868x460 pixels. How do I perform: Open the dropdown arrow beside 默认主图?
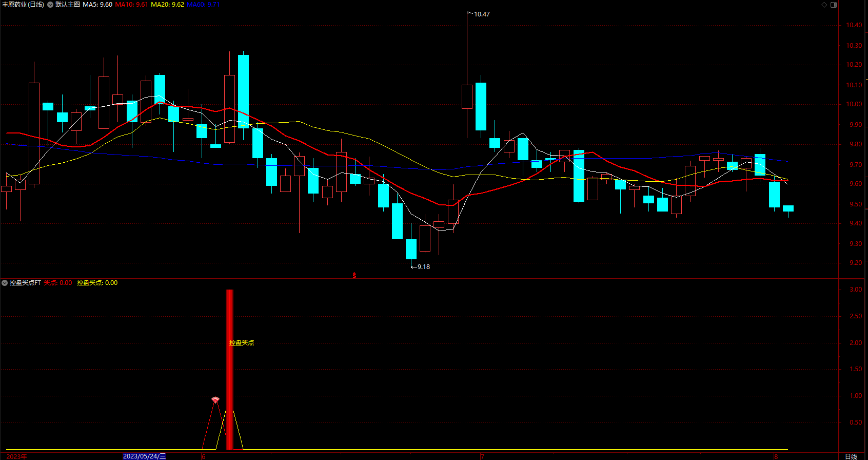point(50,5)
